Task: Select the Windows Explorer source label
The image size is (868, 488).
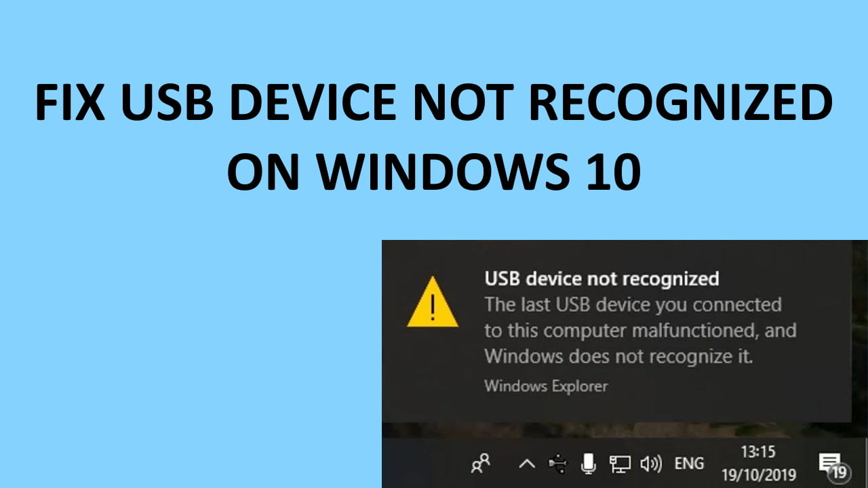Action: (546, 386)
